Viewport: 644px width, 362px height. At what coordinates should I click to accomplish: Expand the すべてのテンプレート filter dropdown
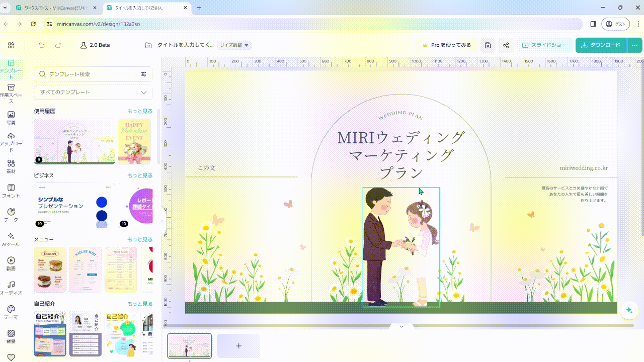click(x=93, y=93)
